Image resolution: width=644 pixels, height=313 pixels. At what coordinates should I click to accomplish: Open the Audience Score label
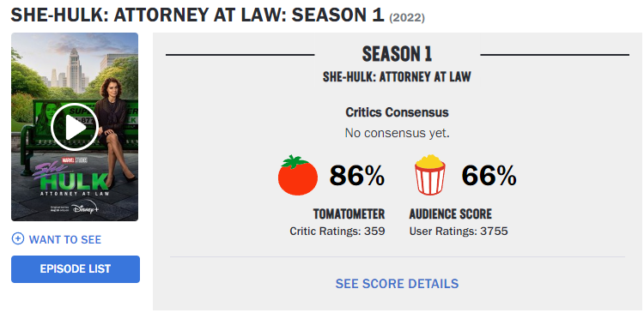click(450, 214)
